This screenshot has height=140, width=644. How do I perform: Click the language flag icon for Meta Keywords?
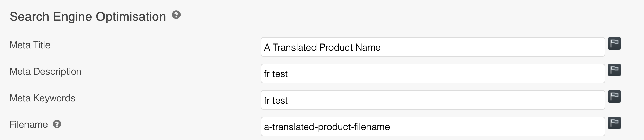coord(614,97)
